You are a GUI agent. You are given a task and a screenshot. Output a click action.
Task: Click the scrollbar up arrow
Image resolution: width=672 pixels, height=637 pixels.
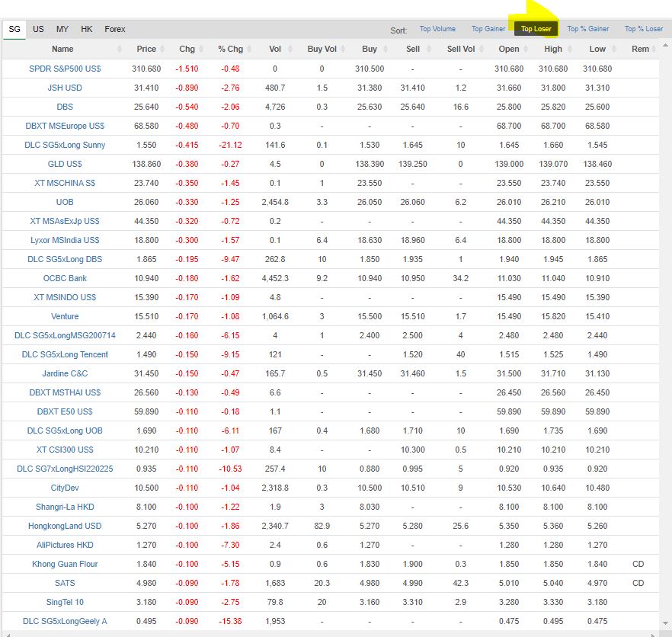click(x=665, y=45)
